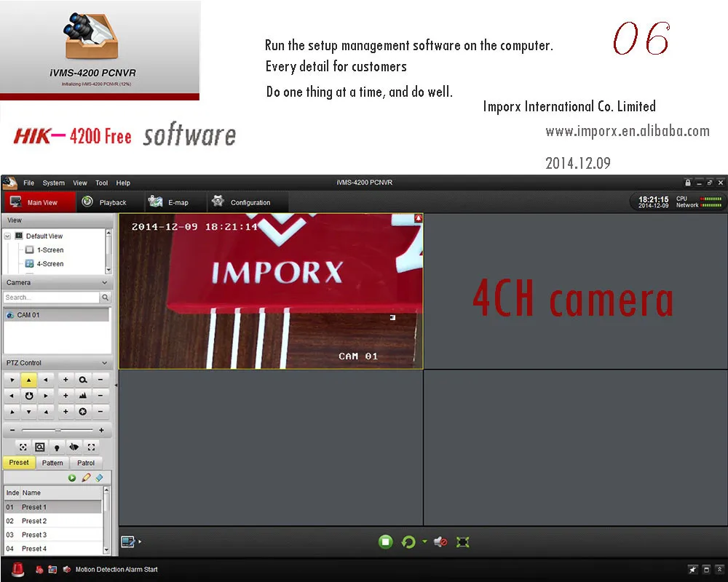Viewport: 728px width, 582px height.
Task: Toggle the red alarm siren icon
Action: pos(17,569)
